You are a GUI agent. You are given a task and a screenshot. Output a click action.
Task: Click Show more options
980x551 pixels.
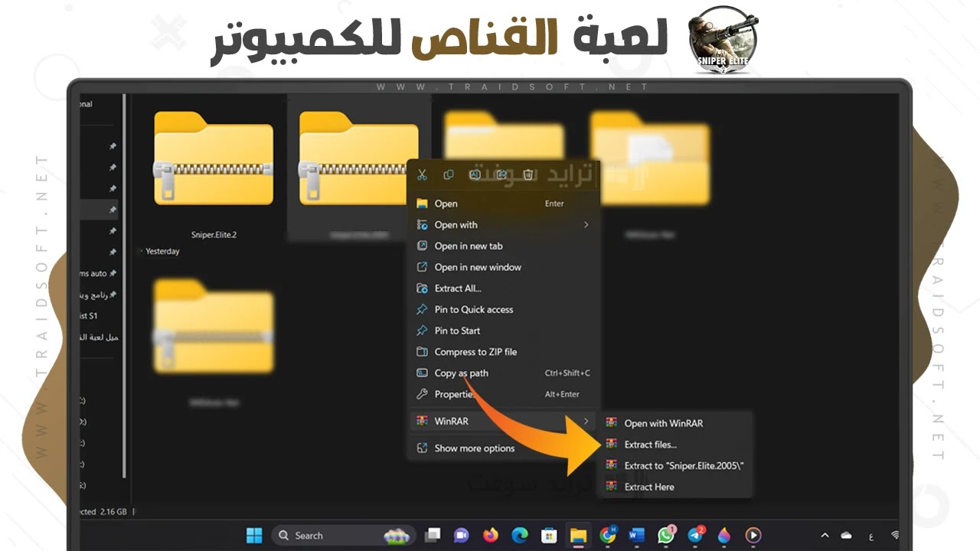point(474,448)
